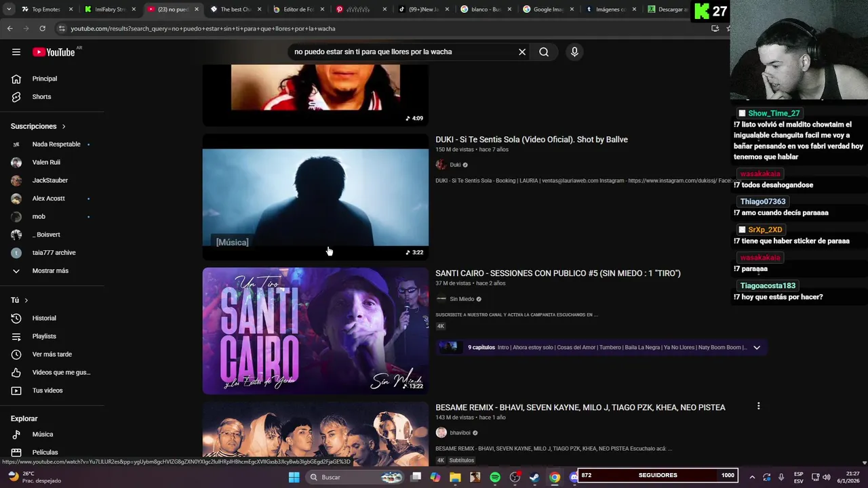Open Chrome from the taskbar
Image resolution: width=868 pixels, height=488 pixels.
[555, 477]
